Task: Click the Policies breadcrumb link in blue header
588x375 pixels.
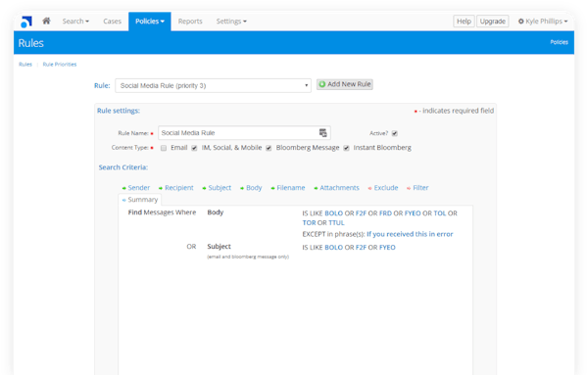Action: (x=560, y=42)
